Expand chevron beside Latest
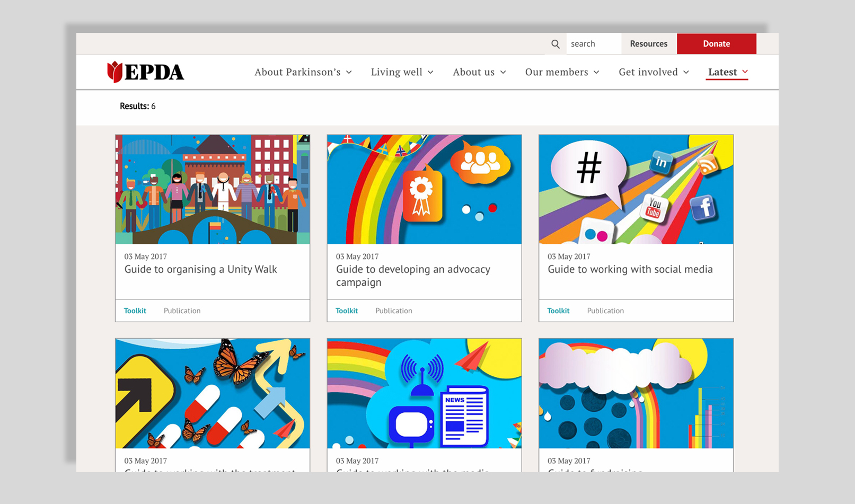This screenshot has width=855, height=504. point(745,72)
